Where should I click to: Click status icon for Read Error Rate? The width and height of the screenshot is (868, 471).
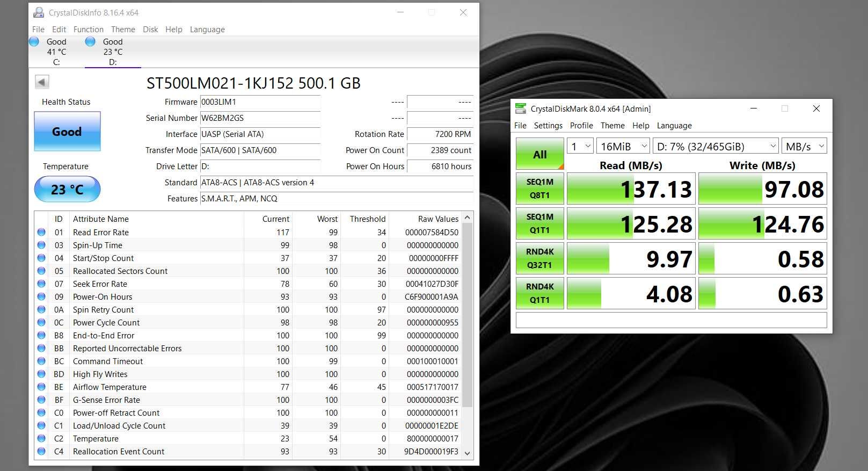(x=41, y=232)
